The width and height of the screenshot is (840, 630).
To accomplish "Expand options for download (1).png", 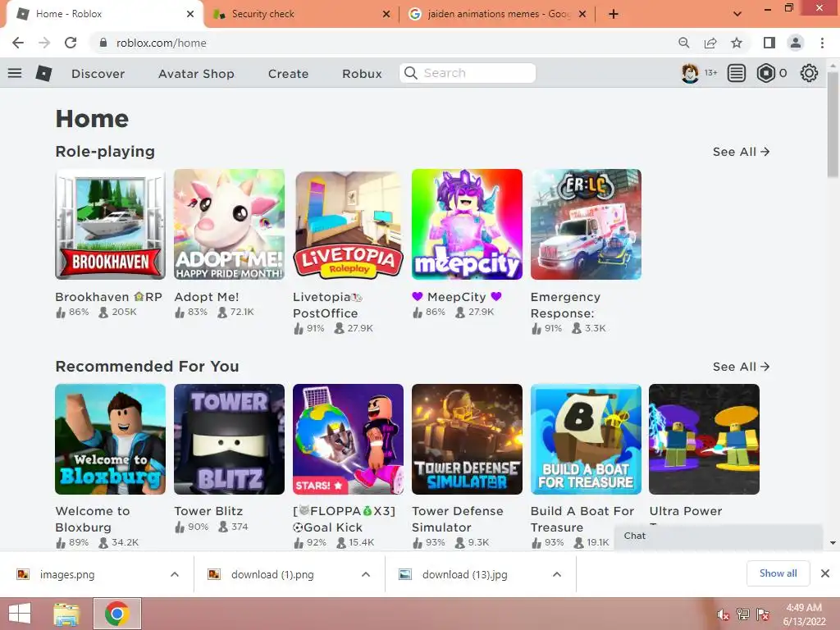I will coord(366,574).
